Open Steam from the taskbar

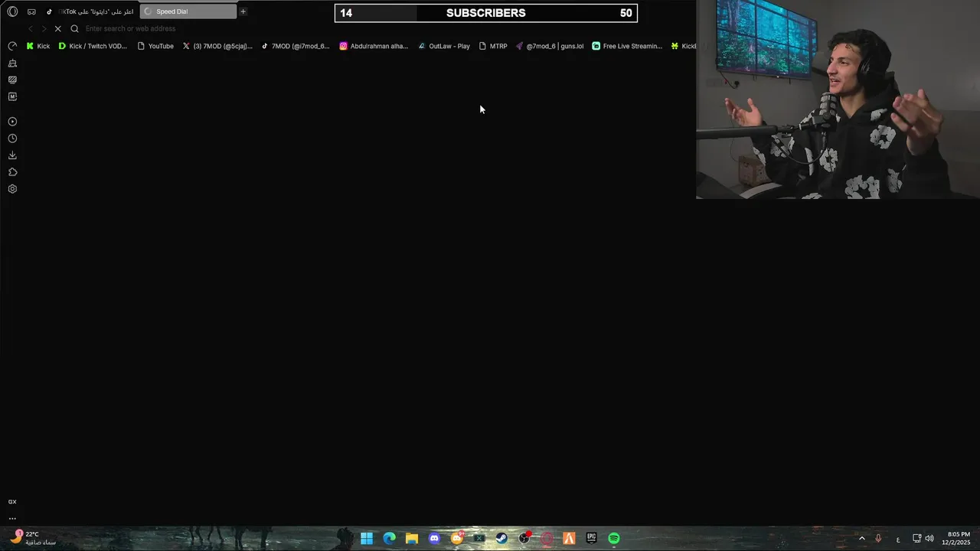click(501, 538)
